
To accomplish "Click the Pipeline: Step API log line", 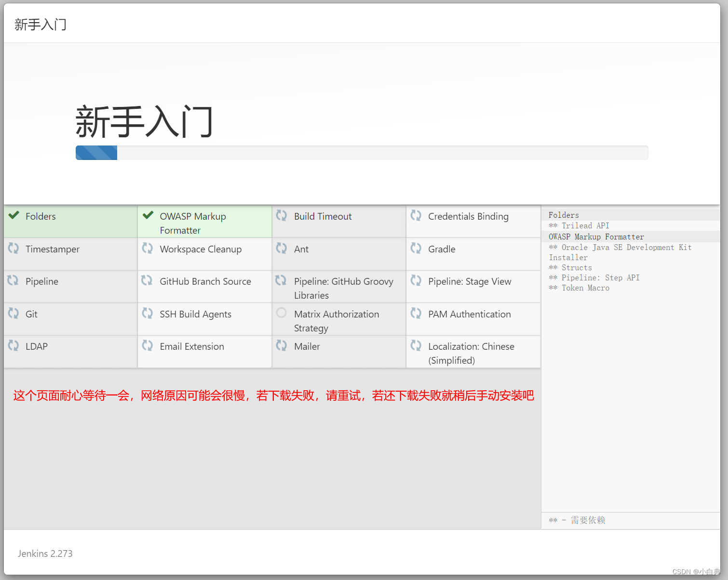I will pos(594,278).
